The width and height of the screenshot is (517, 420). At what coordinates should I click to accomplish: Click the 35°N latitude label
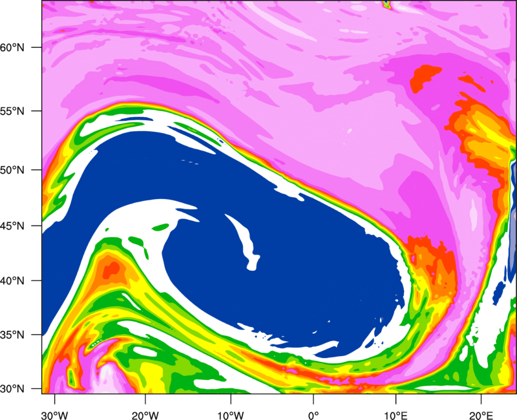coord(12,335)
